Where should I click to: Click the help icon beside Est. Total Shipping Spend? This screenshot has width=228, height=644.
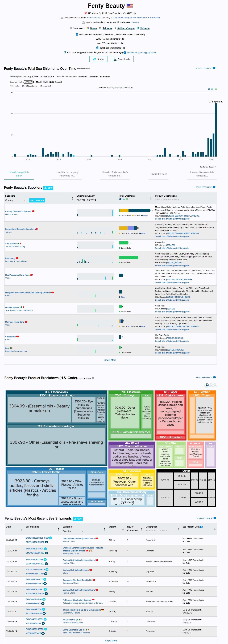coord(125,53)
